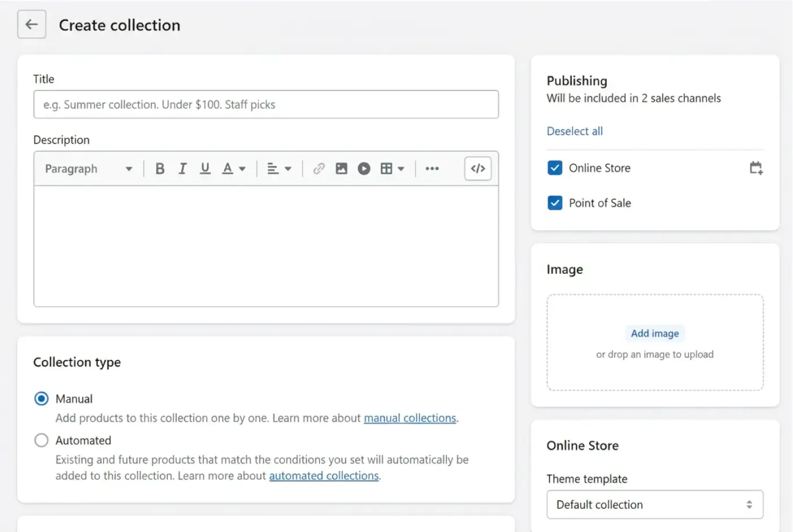793x532 pixels.
Task: Click the Deselect all link under Publishing
Action: click(x=574, y=131)
